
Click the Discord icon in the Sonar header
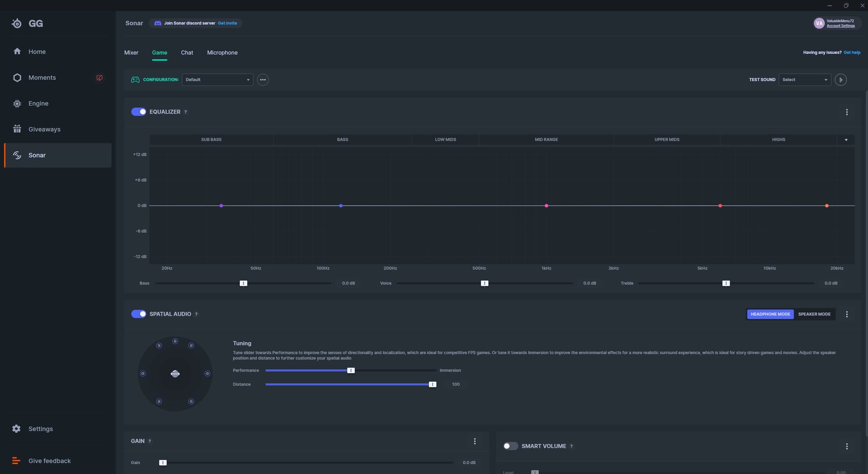tap(157, 23)
